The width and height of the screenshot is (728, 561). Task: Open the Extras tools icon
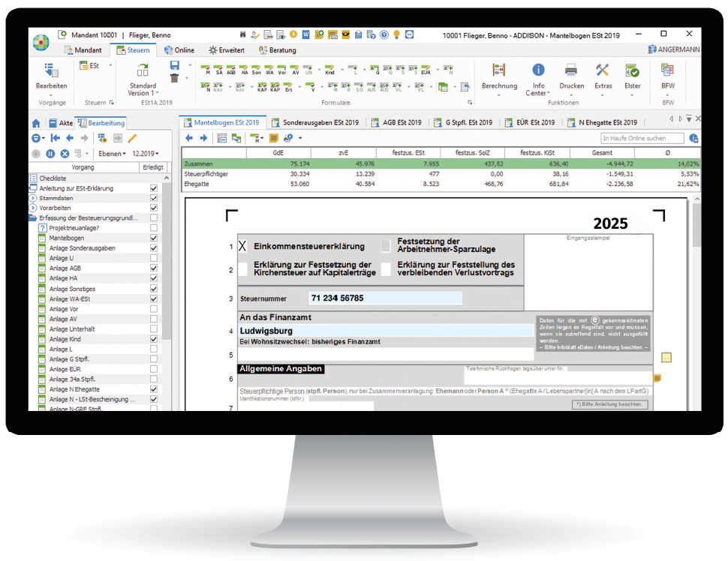[x=603, y=72]
